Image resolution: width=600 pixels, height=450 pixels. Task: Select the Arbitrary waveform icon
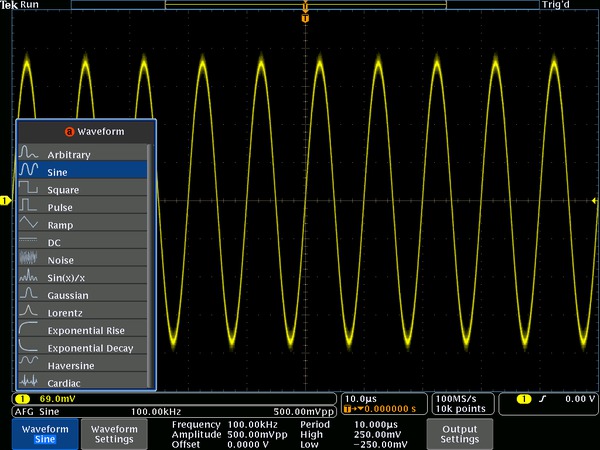pos(29,154)
